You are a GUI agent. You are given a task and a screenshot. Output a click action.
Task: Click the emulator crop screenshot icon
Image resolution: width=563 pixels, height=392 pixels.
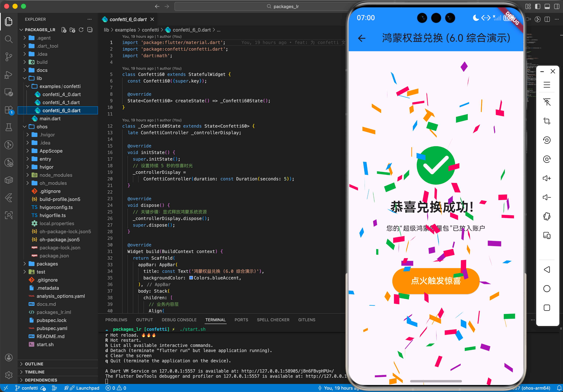[x=546, y=121]
